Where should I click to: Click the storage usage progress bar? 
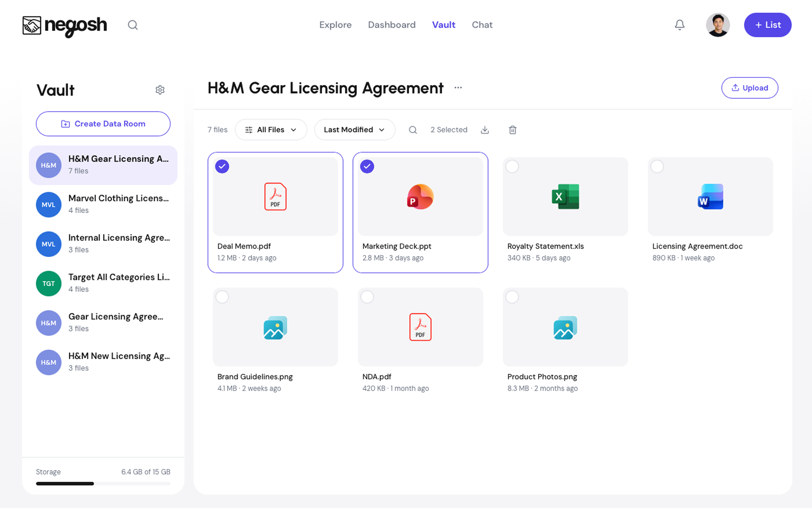coord(103,483)
